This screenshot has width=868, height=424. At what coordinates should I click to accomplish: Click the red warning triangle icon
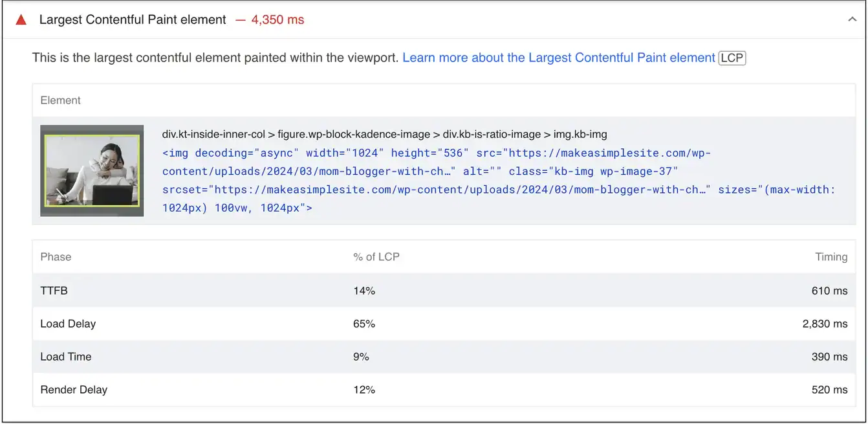pyautogui.click(x=21, y=20)
